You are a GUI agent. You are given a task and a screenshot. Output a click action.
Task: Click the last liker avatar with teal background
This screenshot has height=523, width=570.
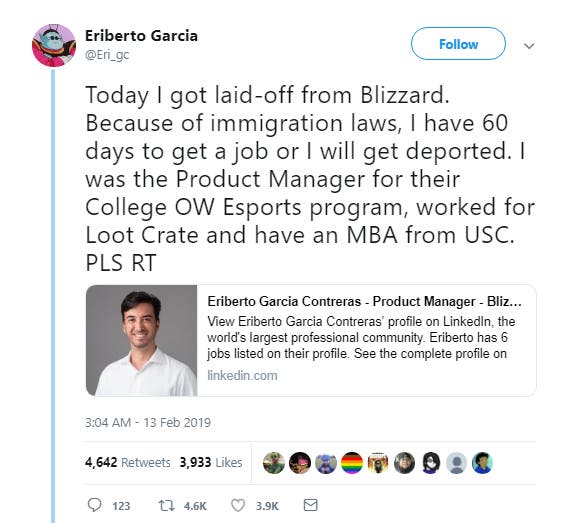click(482, 463)
